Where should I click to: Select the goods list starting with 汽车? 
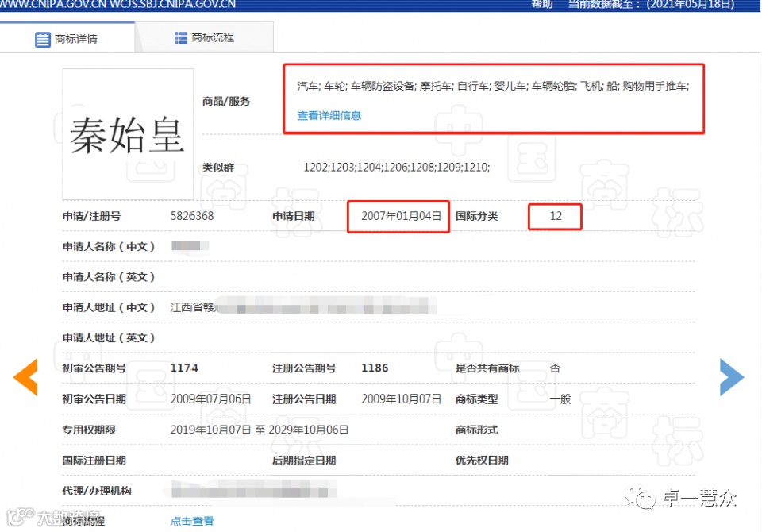(493, 86)
